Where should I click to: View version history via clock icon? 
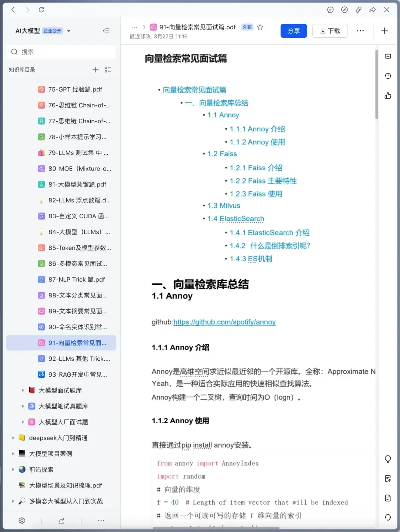388,75
